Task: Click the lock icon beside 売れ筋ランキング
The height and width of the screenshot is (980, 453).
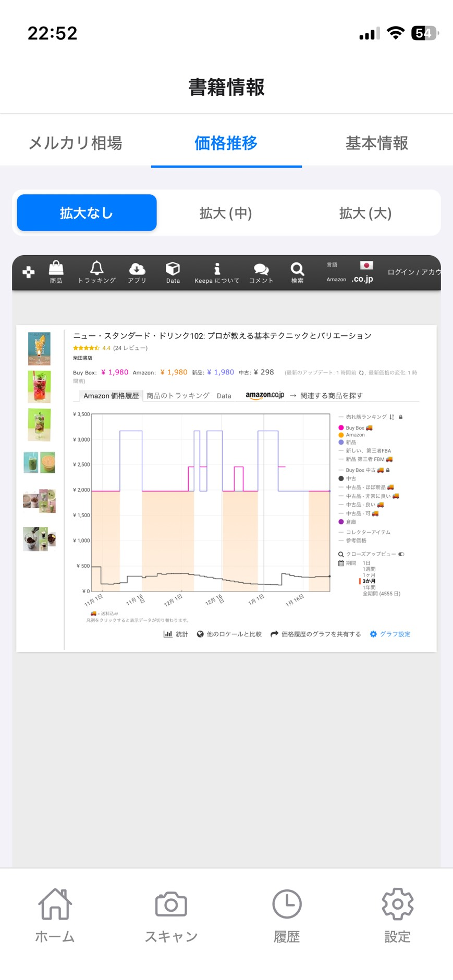Action: coord(400,417)
